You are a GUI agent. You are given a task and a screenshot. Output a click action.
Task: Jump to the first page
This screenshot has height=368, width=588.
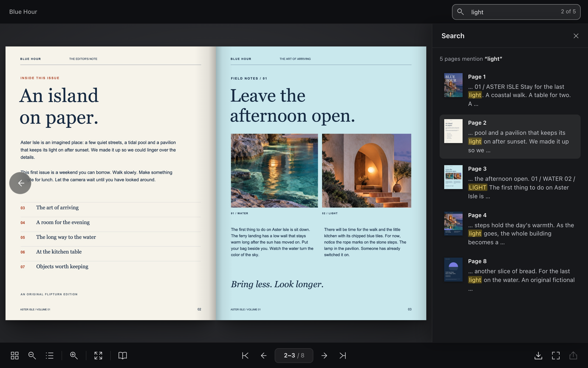click(x=245, y=356)
